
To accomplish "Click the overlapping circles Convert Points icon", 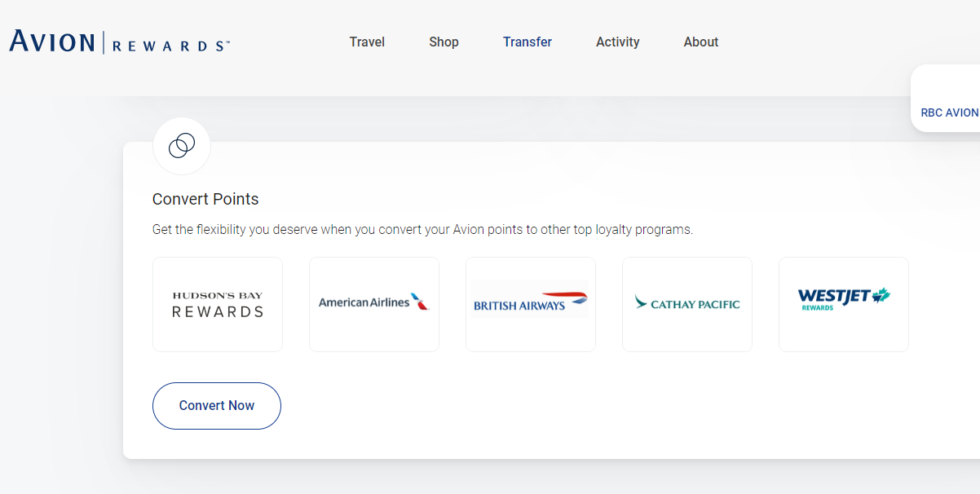I will [x=181, y=146].
